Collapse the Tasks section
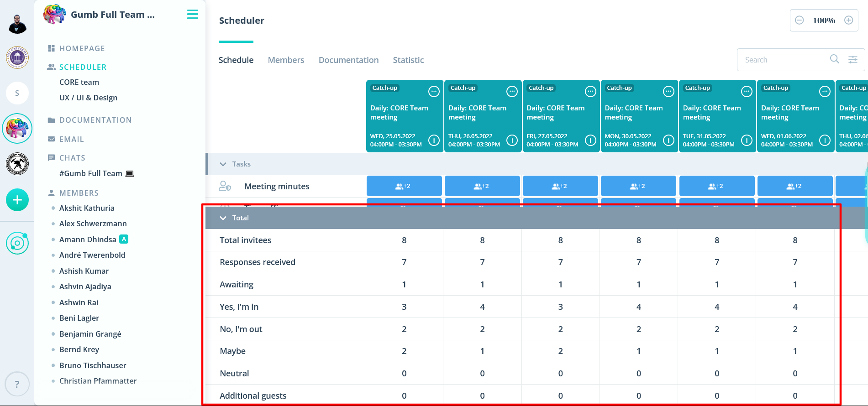868x406 pixels. point(223,164)
